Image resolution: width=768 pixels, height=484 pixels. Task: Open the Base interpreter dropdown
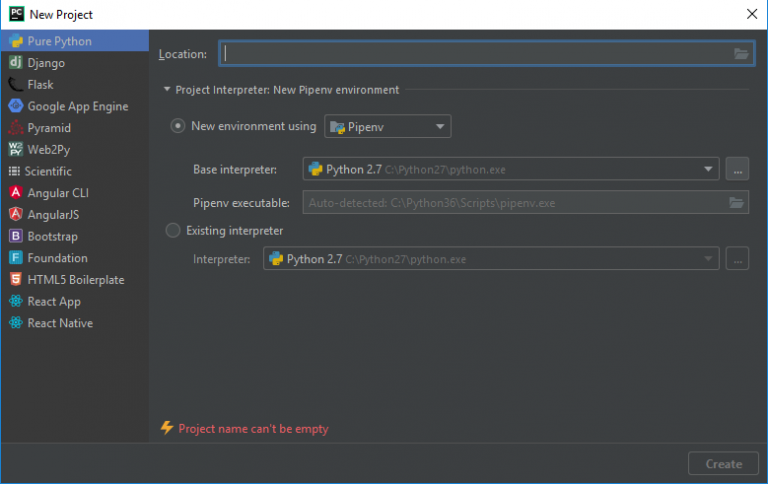click(511, 169)
